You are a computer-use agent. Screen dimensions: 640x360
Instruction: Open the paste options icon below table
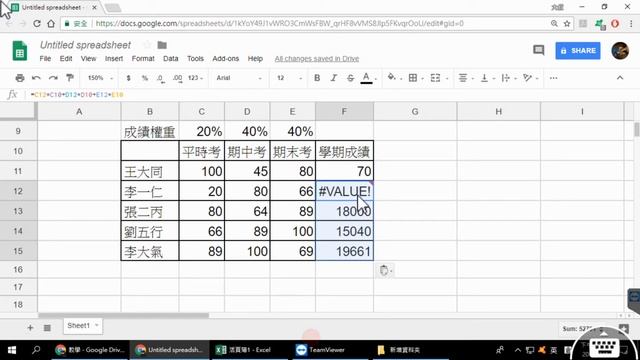[385, 270]
